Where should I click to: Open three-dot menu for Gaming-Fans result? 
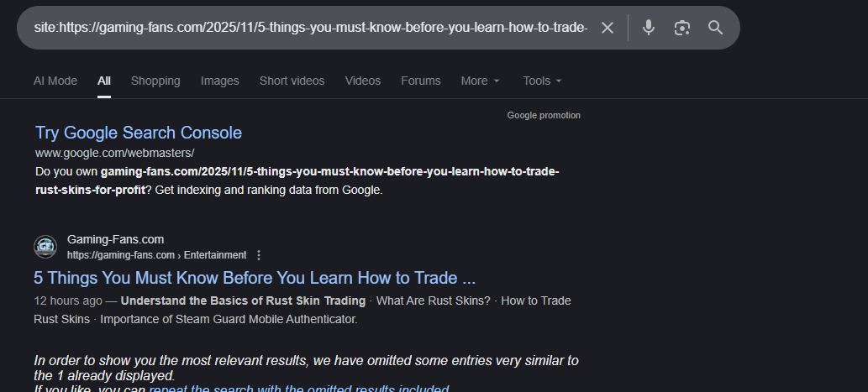tap(259, 255)
